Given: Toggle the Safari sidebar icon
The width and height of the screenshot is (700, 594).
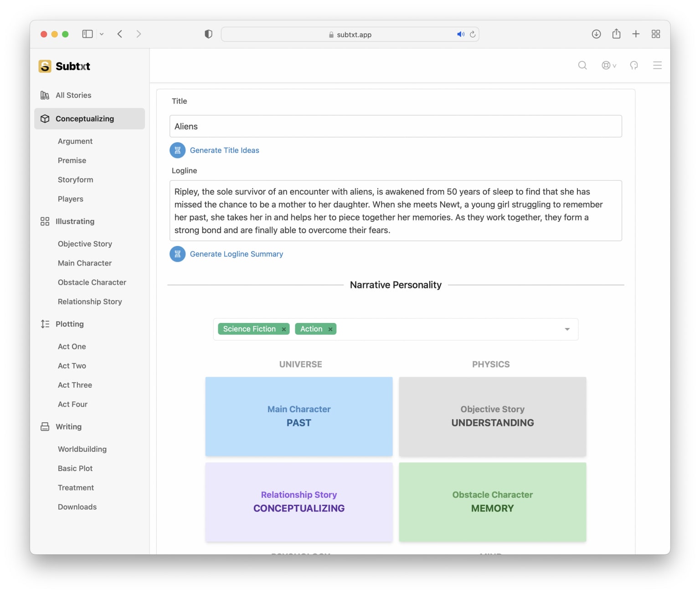Looking at the screenshot, I should coord(87,34).
